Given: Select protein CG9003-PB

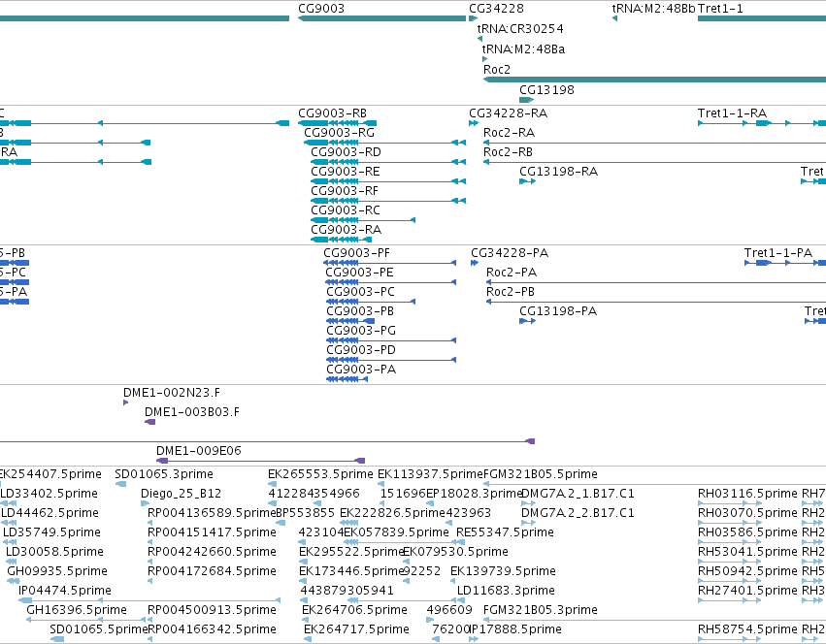Looking at the screenshot, I should (350, 321).
